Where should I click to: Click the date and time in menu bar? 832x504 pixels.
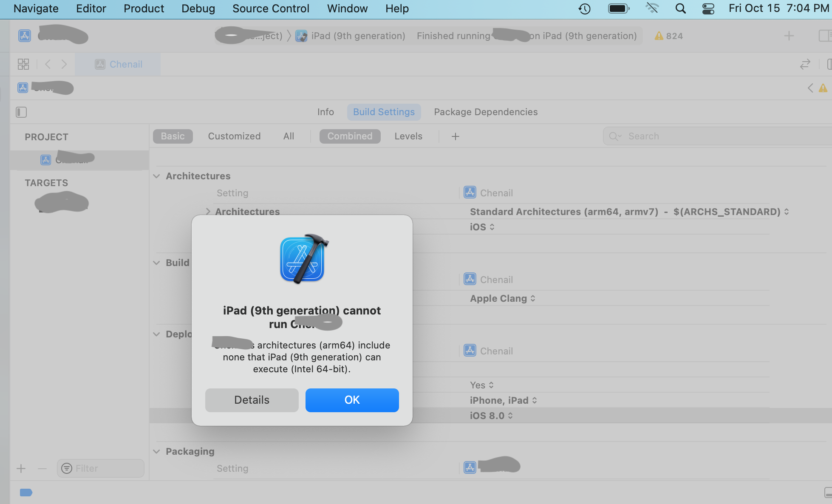click(778, 8)
